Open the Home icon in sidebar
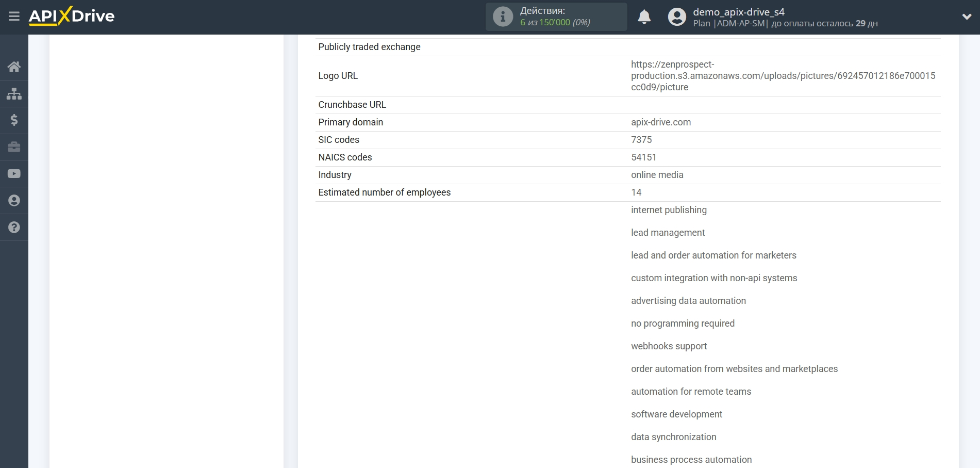980x468 pixels. tap(14, 67)
